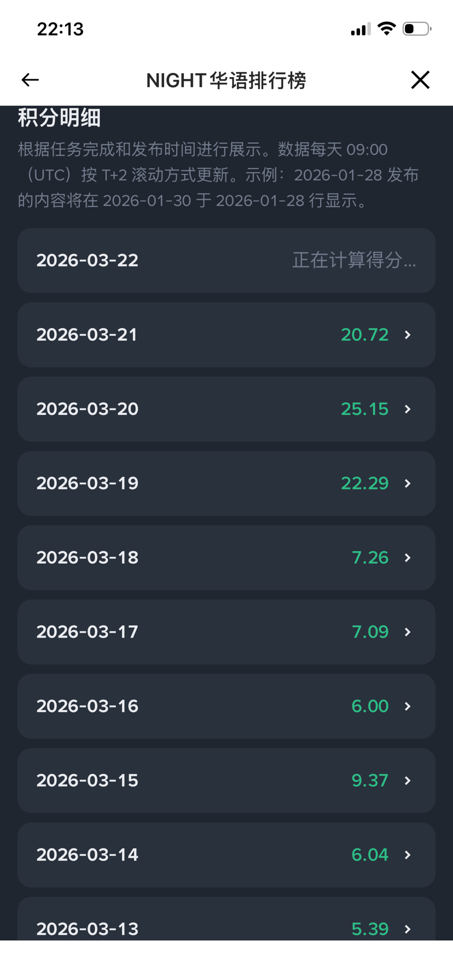Click the 25.15 points value
Image resolution: width=453 pixels, height=980 pixels.
coord(364,409)
